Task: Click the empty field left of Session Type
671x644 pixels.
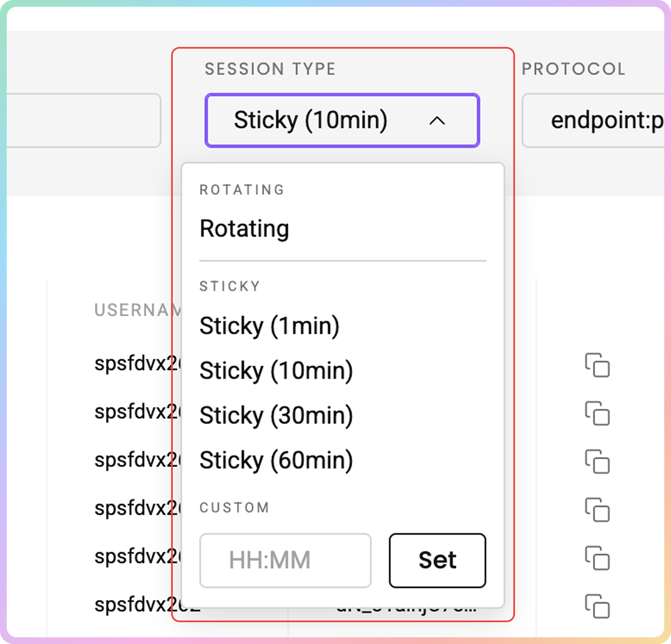Action: [84, 120]
